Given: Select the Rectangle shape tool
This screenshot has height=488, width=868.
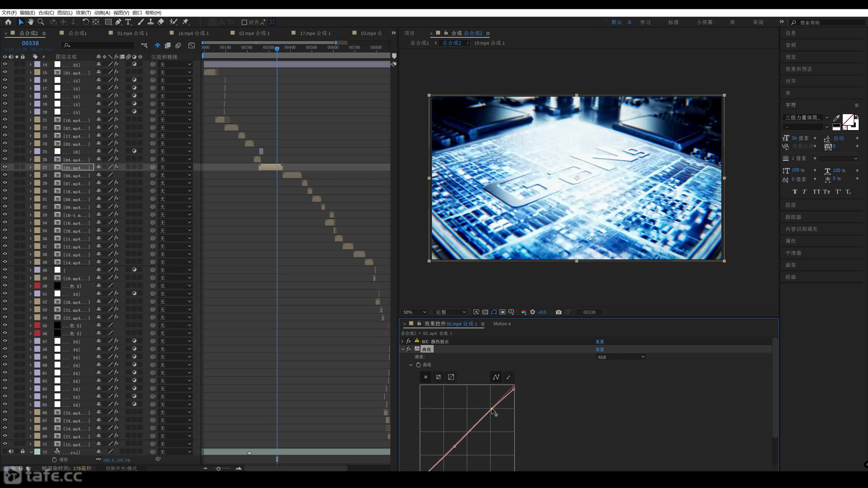Looking at the screenshot, I should [108, 22].
